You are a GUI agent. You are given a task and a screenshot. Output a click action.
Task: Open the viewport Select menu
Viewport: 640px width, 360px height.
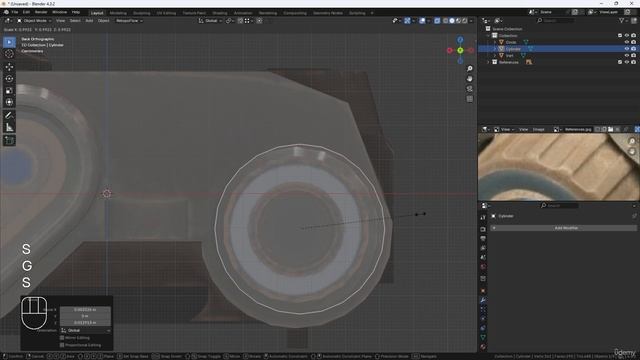[75, 20]
